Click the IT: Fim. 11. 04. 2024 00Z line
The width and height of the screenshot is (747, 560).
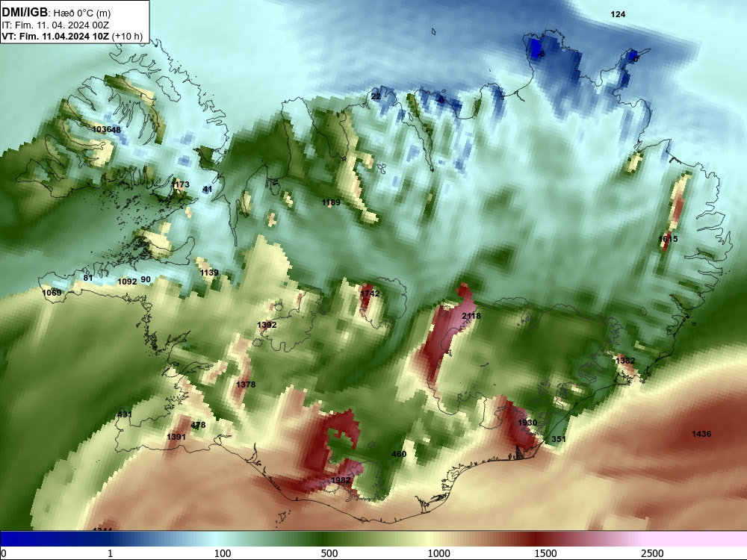click(56, 25)
